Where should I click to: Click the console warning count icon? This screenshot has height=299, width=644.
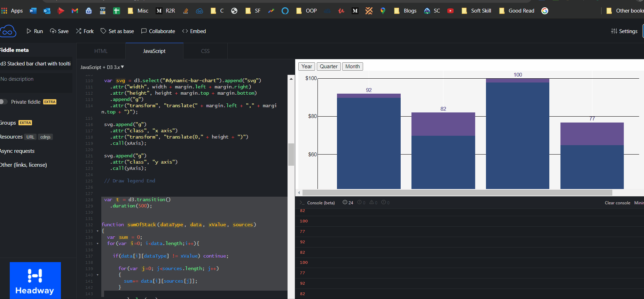point(373,203)
